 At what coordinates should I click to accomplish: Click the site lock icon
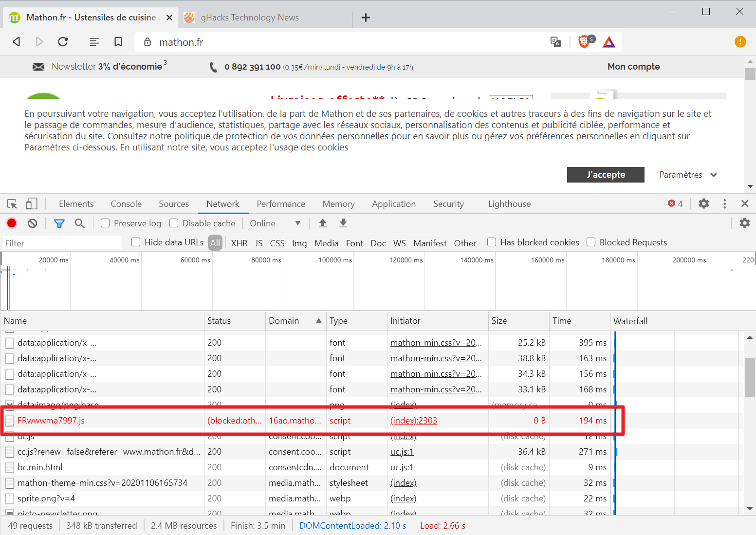click(148, 42)
